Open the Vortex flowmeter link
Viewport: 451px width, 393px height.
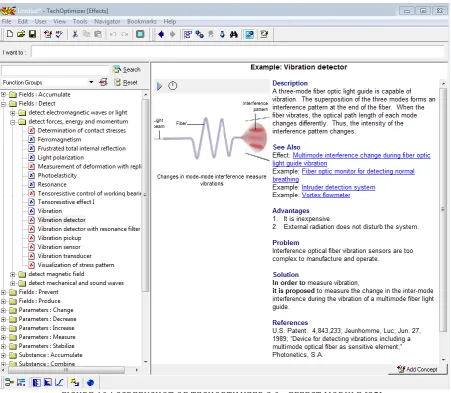(x=326, y=195)
